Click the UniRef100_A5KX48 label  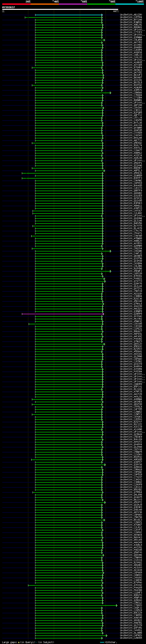pyautogui.click(x=131, y=301)
